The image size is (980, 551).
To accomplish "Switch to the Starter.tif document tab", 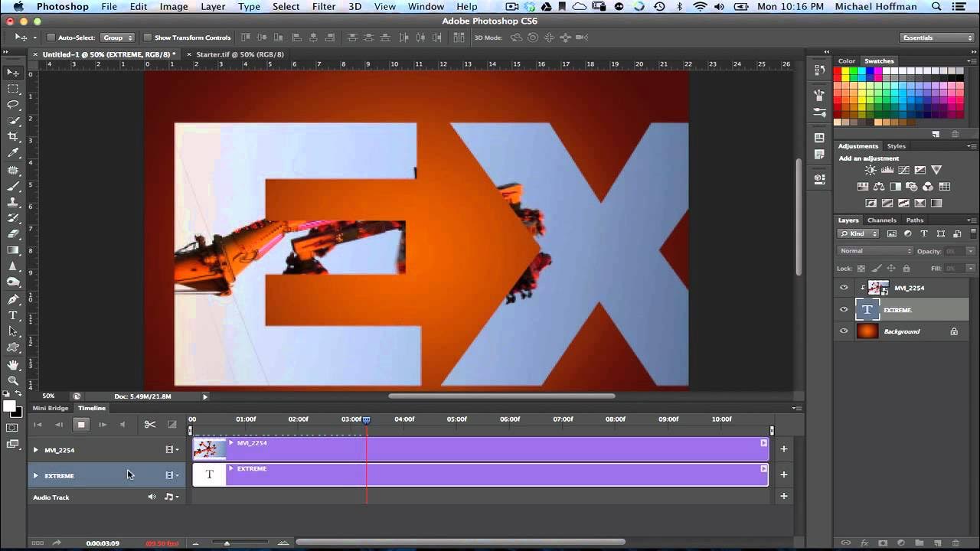I will [x=240, y=54].
